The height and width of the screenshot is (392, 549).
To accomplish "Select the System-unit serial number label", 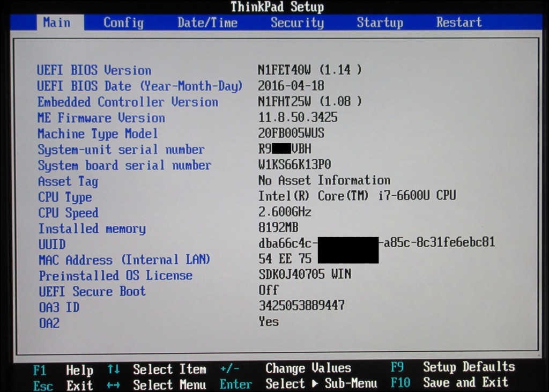I will (x=121, y=150).
